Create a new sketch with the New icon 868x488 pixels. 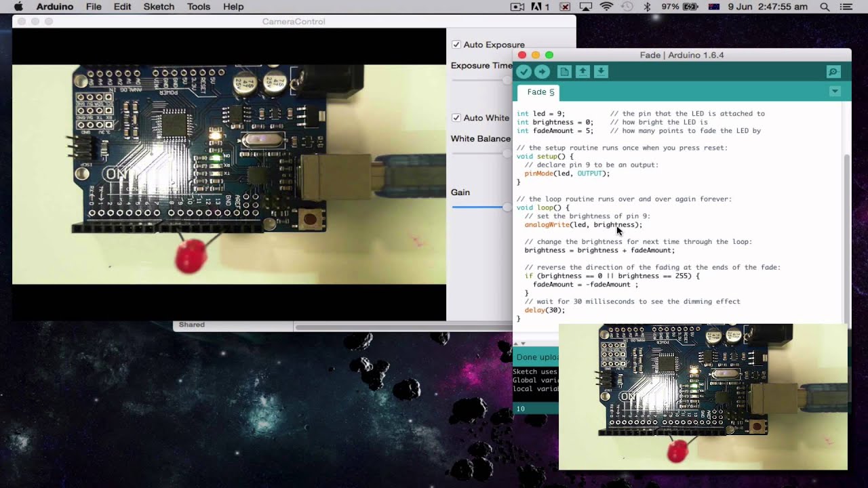click(x=564, y=72)
